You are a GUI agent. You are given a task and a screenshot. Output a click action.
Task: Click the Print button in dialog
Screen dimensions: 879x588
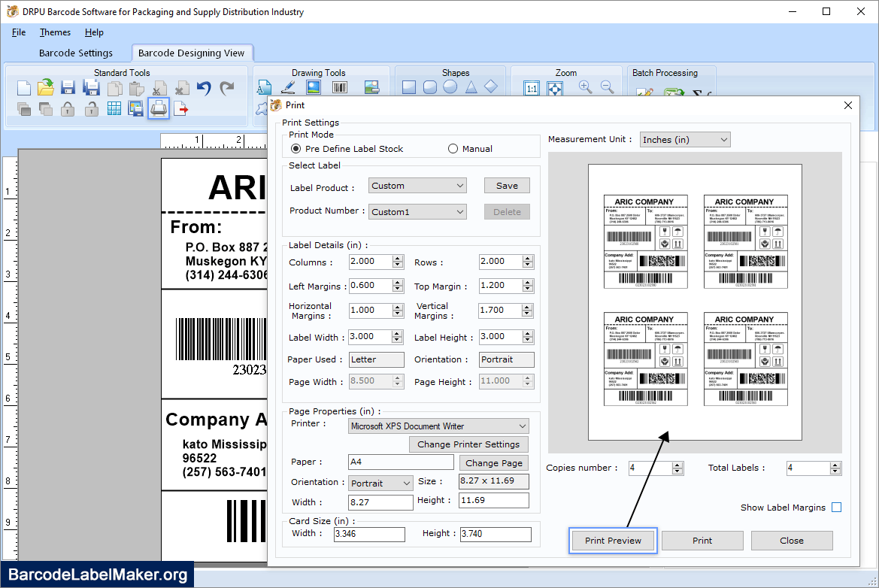click(x=702, y=541)
